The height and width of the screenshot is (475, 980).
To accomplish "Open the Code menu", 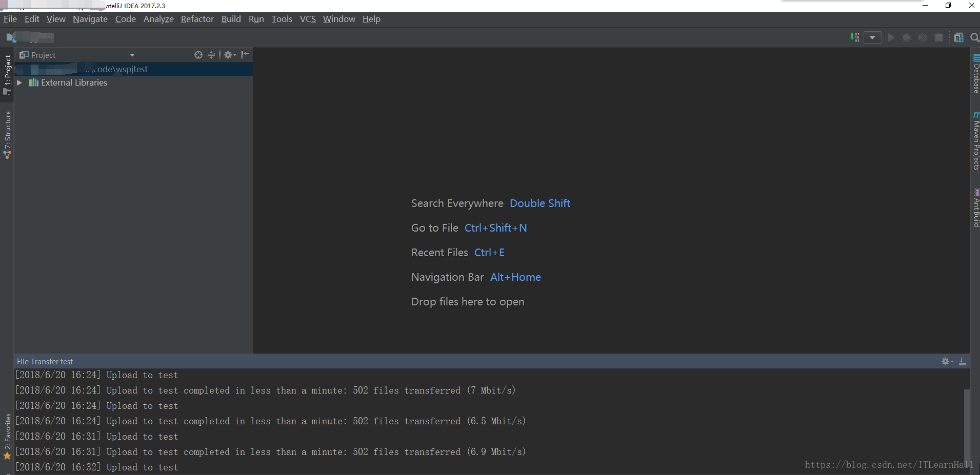I will point(125,19).
